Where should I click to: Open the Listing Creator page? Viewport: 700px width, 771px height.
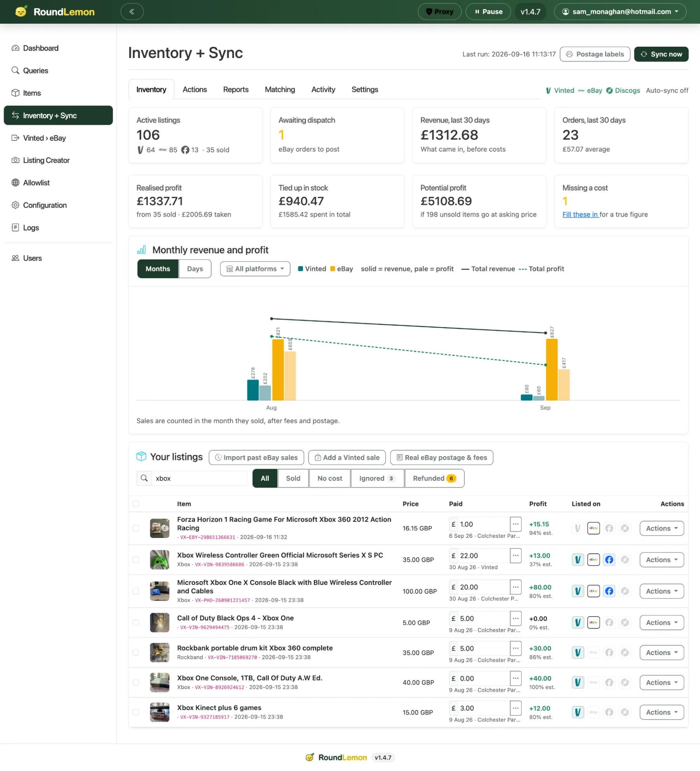58,160
